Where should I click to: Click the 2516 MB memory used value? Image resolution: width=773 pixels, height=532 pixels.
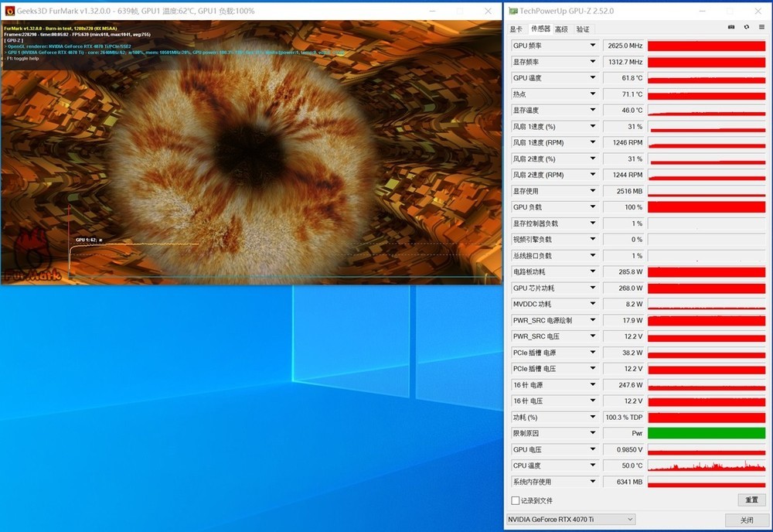pyautogui.click(x=624, y=191)
